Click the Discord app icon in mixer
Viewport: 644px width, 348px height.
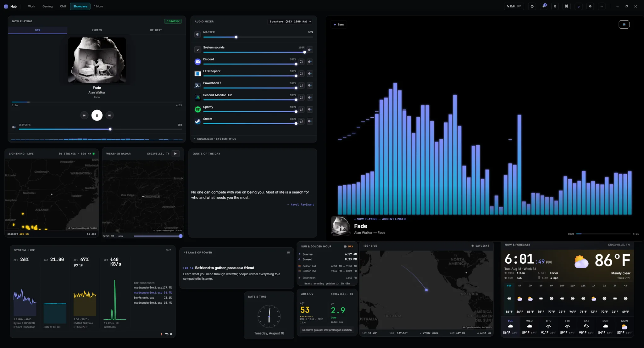click(x=197, y=62)
